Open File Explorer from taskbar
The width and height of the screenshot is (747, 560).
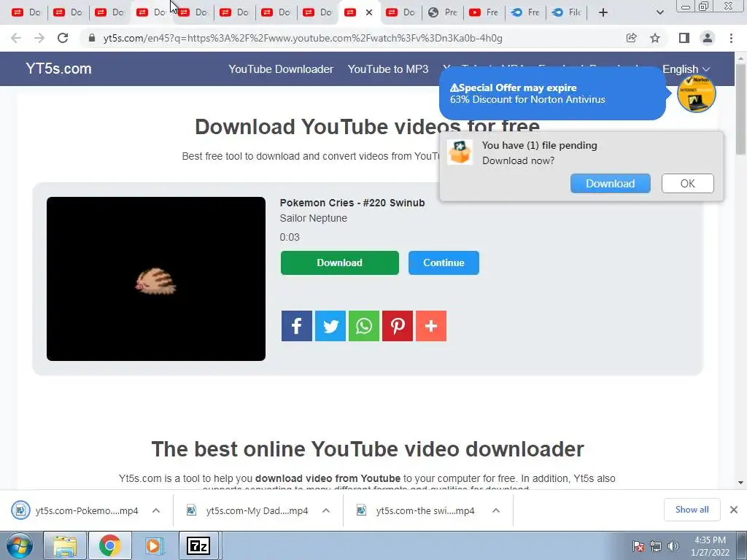tap(65, 545)
